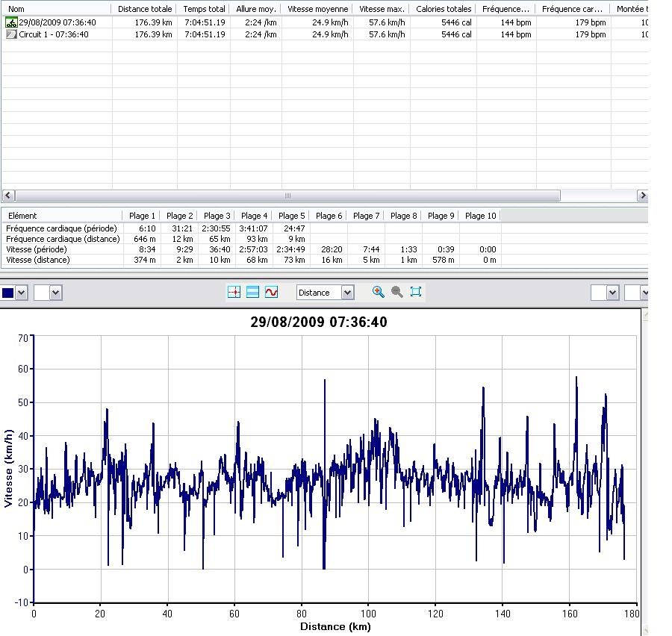Select the Vitesse (période) row label

[x=37, y=249]
